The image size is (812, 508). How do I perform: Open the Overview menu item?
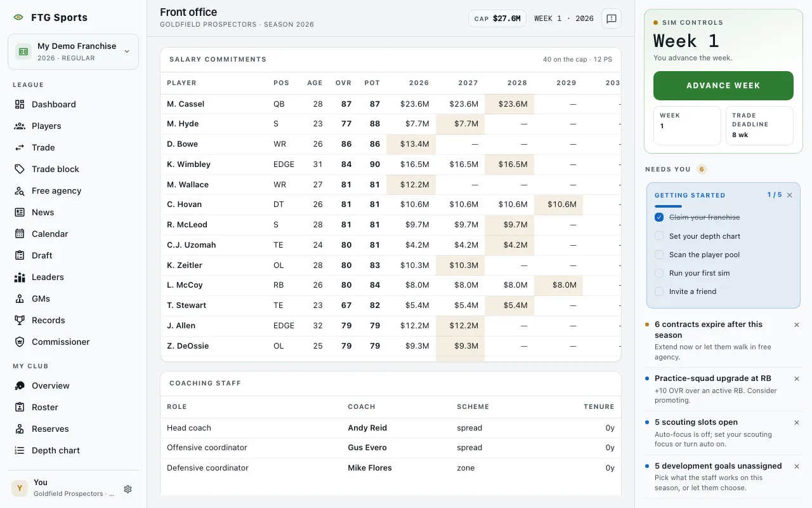point(51,385)
